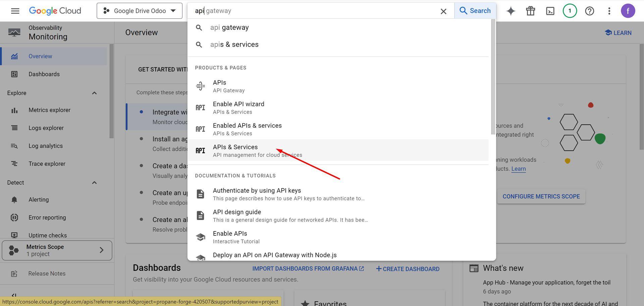Screen dimensions: 644x306
Task: Open Alerting in the sidebar
Action: pos(54,200)
